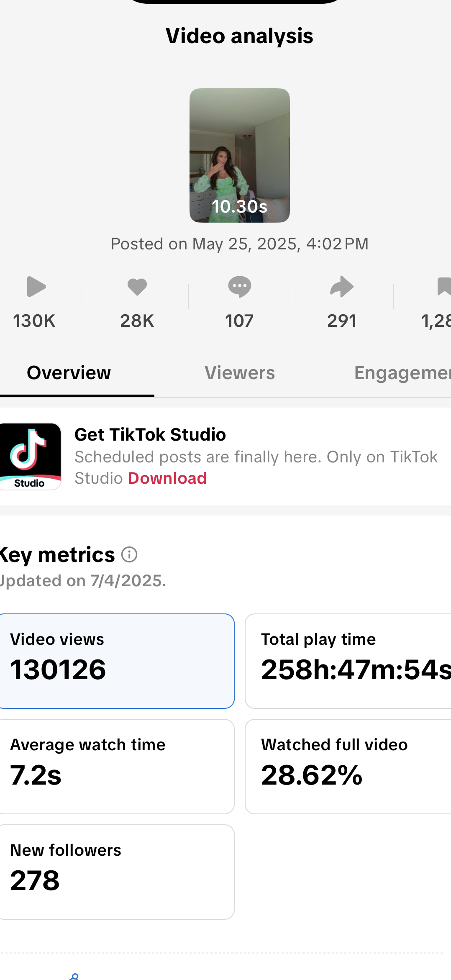This screenshot has height=980, width=451.
Task: Tap the heart likes icon
Action: click(x=137, y=287)
